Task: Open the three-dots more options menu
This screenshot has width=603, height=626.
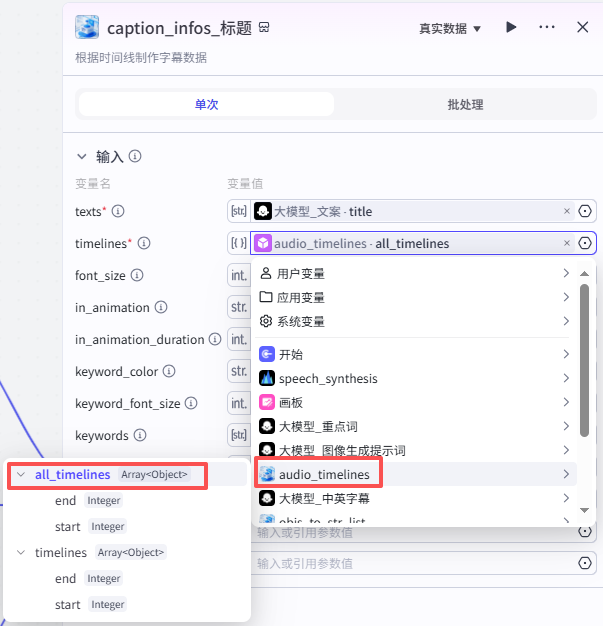Action: [546, 27]
